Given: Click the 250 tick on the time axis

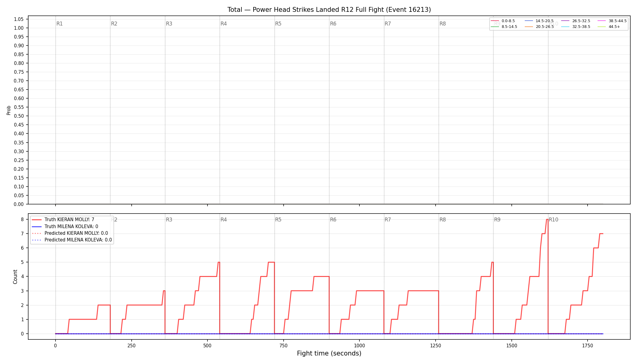Looking at the screenshot, I should pyautogui.click(x=131, y=345).
